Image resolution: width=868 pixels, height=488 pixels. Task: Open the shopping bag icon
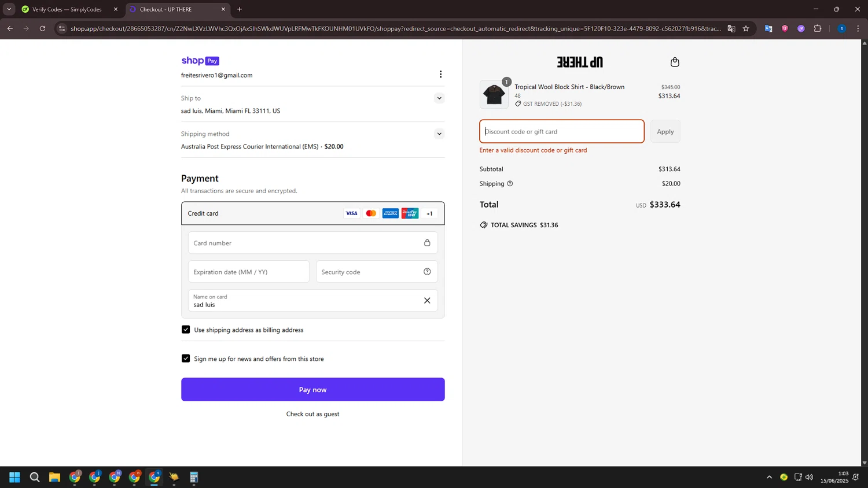pyautogui.click(x=674, y=62)
